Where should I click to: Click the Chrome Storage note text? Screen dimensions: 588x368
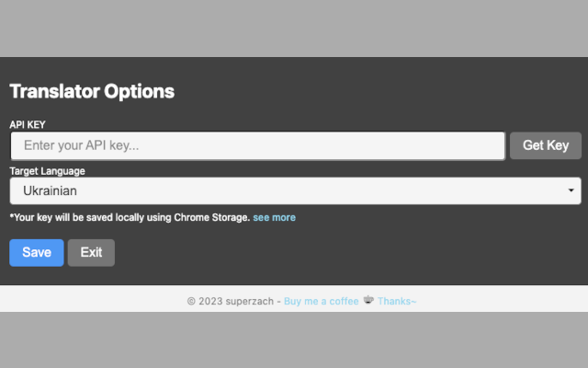tap(129, 218)
